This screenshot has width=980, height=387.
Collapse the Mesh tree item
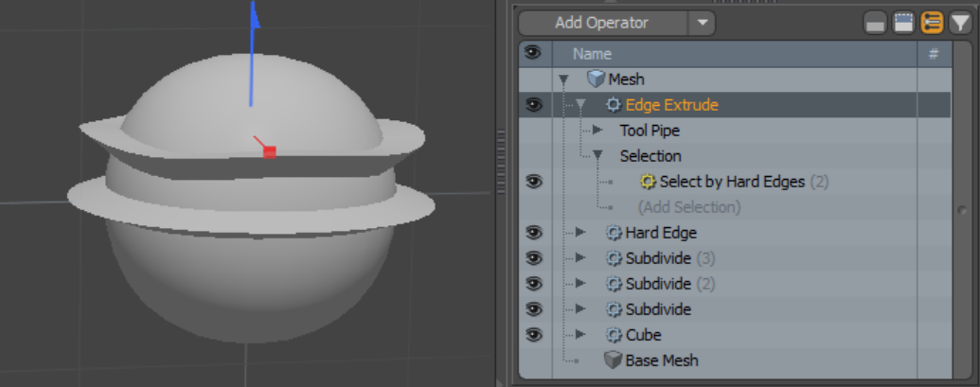click(x=563, y=79)
